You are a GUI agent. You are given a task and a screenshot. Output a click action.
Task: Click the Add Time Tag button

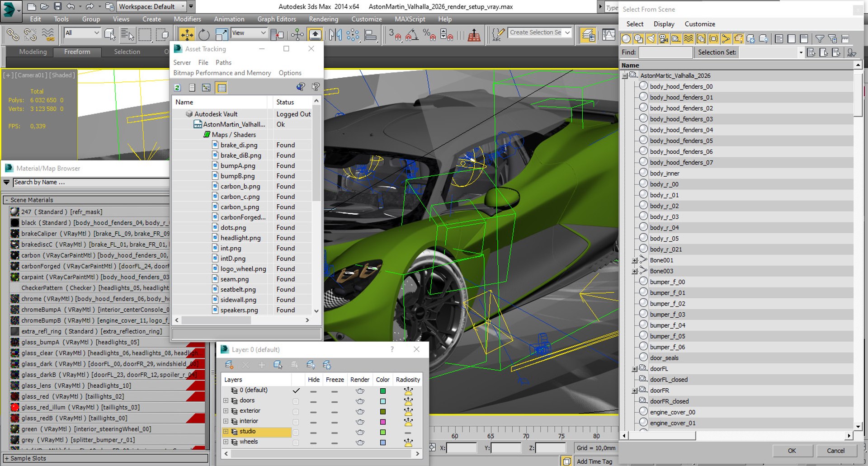[x=594, y=461]
